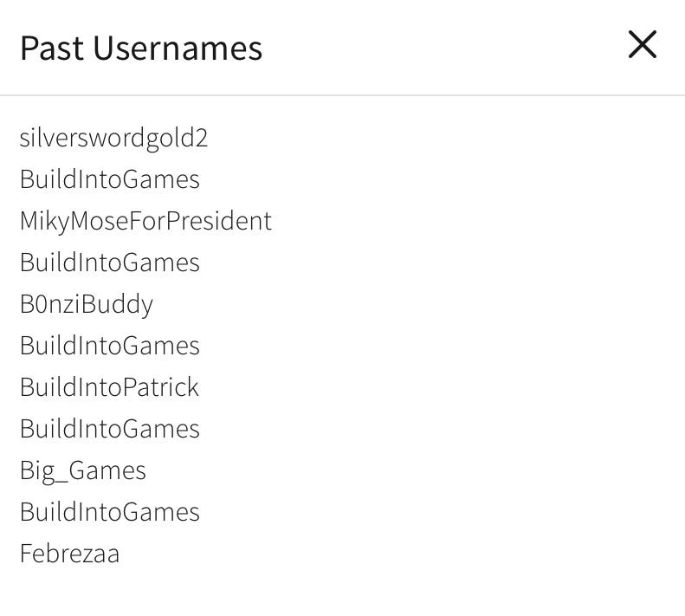Click BuildIntoGames directly above B0nziBuddy

click(109, 263)
